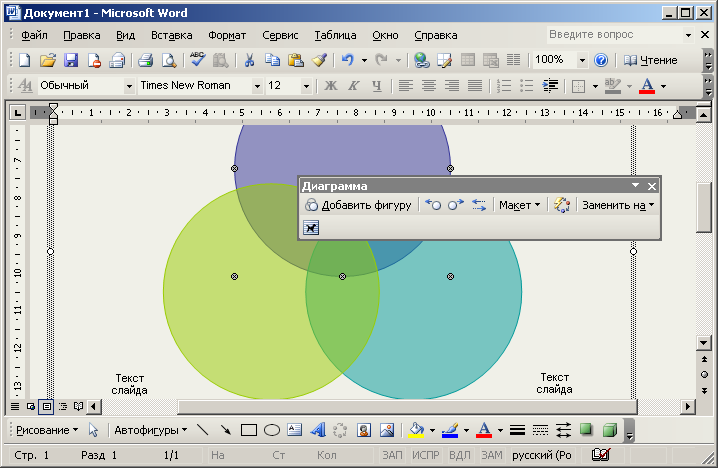Click the Добавить фигуру button
718x468 pixels.
coord(358,205)
